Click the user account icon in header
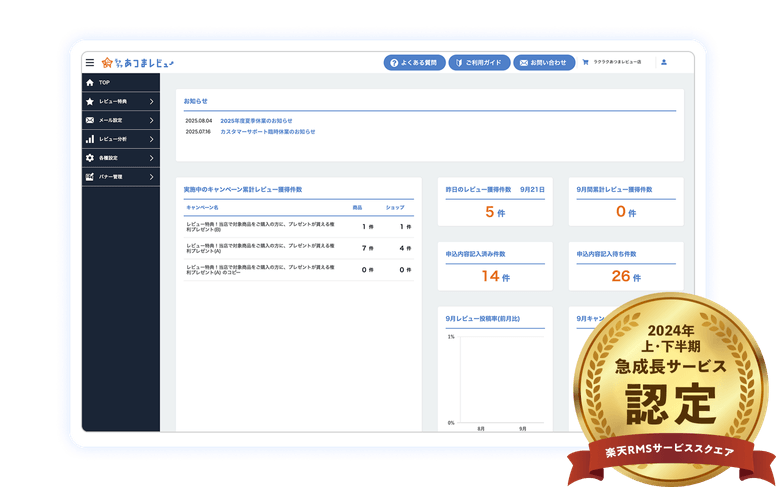Image resolution: width=776 pixels, height=487 pixels. [x=664, y=63]
